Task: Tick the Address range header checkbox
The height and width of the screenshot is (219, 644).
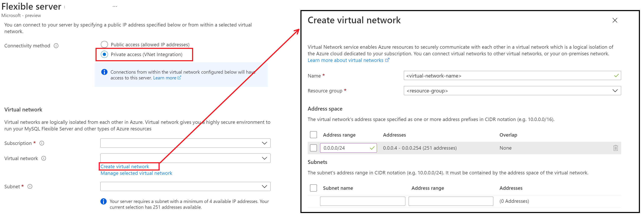Action: point(313,135)
